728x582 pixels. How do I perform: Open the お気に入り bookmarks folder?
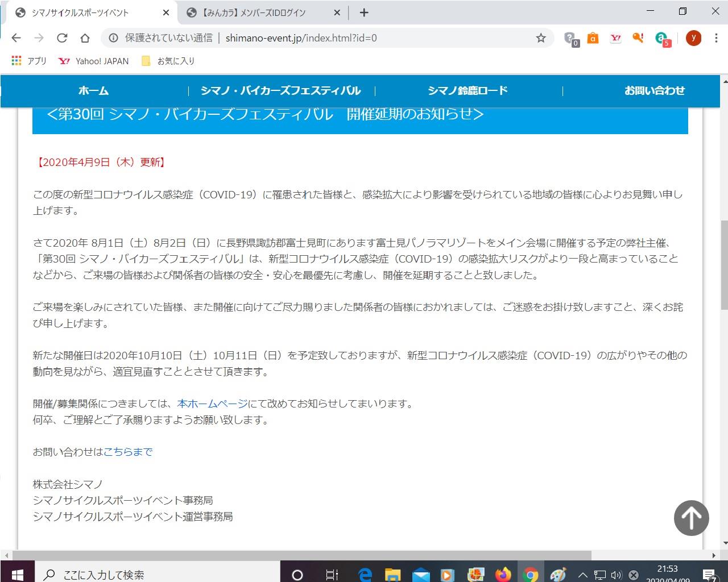click(168, 61)
